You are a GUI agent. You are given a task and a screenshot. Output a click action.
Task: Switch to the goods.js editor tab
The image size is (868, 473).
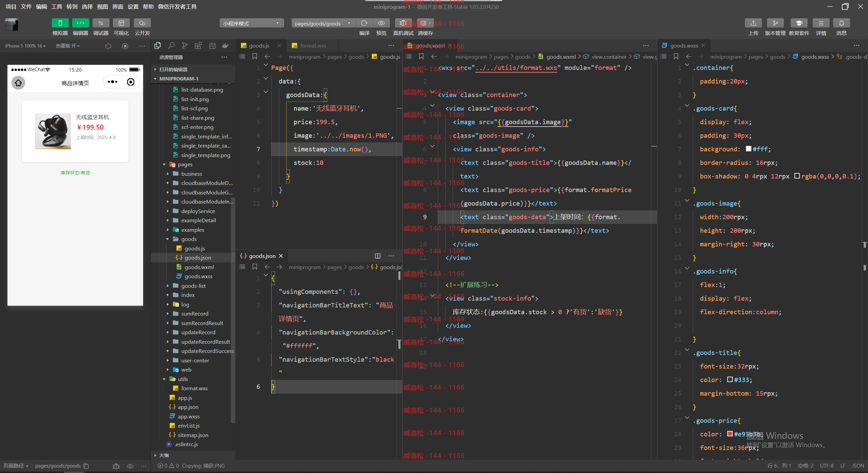259,45
